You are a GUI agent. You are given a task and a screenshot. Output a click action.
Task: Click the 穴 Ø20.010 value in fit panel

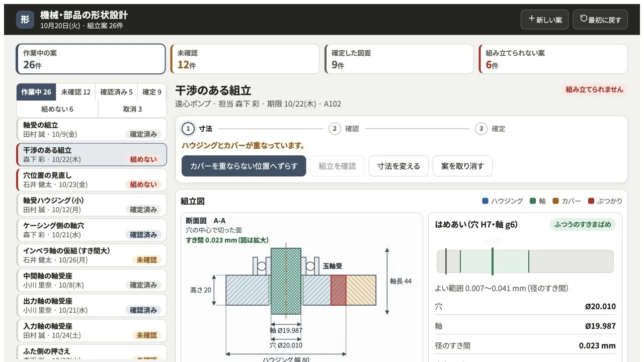click(x=600, y=306)
